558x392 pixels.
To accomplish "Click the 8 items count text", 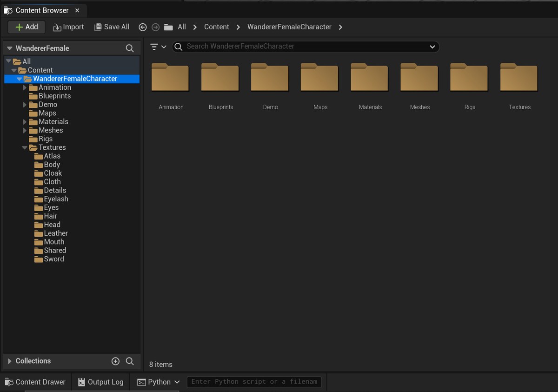I will point(161,365).
